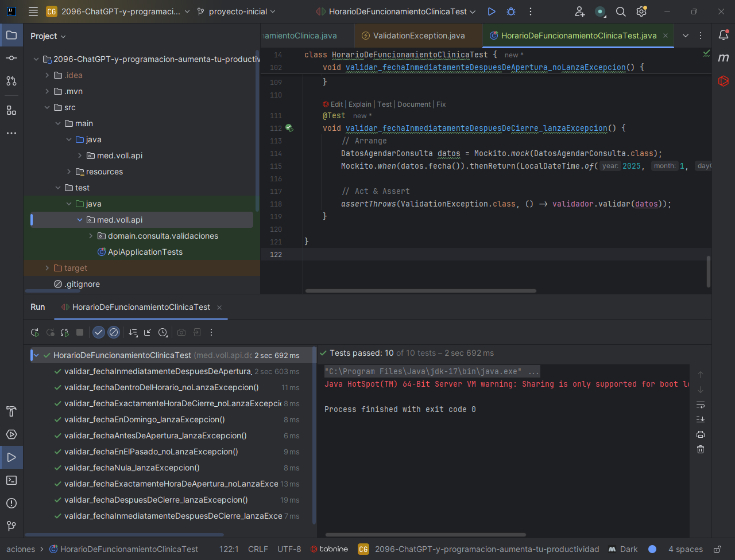Expand the target folder
Screen dimensions: 735x560
click(x=47, y=268)
